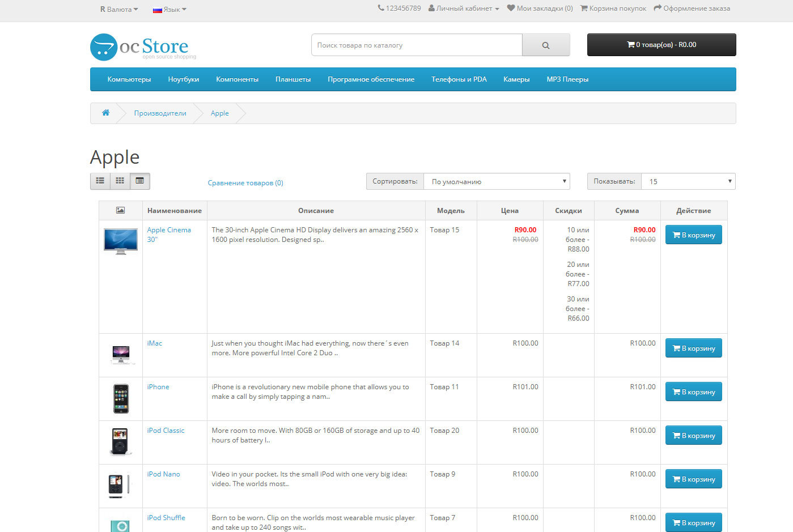This screenshot has width=793, height=532.
Task: Click the iPod Classic thumbnail
Action: 120,442
